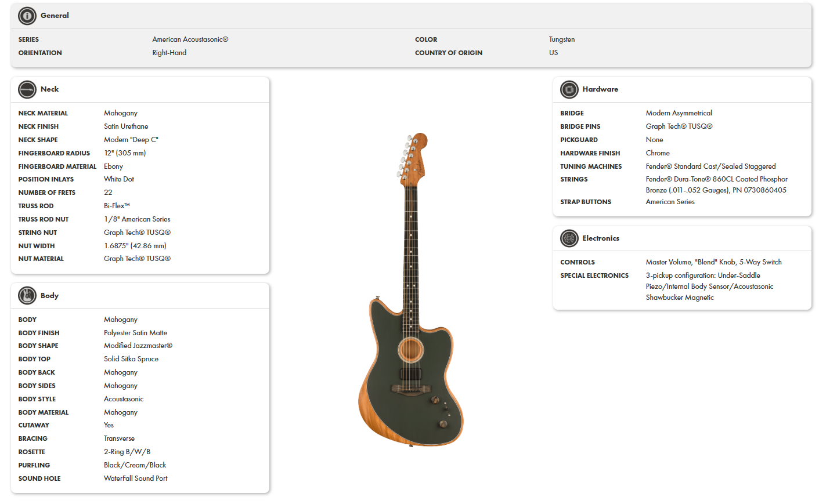
Task: Select the Pickguard None value
Action: point(654,139)
